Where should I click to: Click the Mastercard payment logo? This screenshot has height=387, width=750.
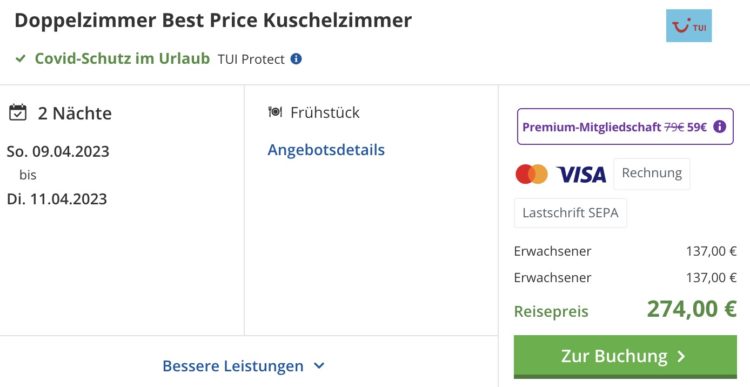(531, 174)
